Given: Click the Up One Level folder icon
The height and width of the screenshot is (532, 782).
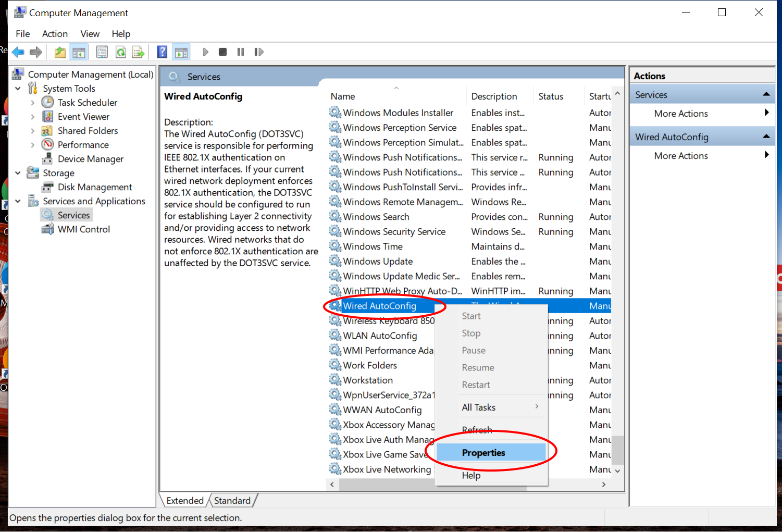Looking at the screenshot, I should (x=60, y=52).
